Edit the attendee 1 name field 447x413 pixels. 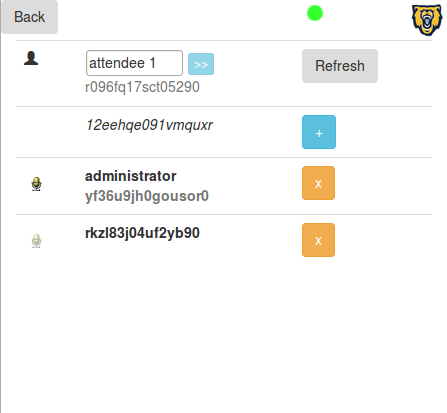134,63
